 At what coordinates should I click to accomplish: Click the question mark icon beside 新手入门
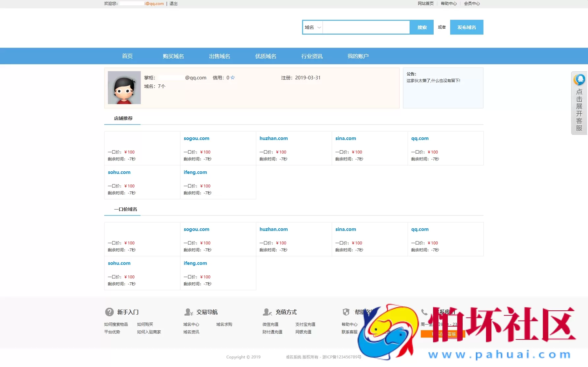[x=109, y=312]
